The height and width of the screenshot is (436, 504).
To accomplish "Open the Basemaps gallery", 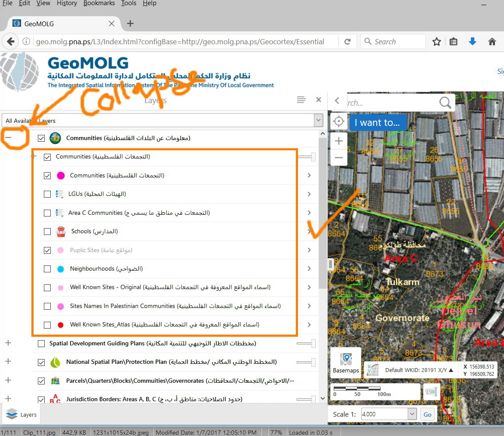I will coord(346,363).
